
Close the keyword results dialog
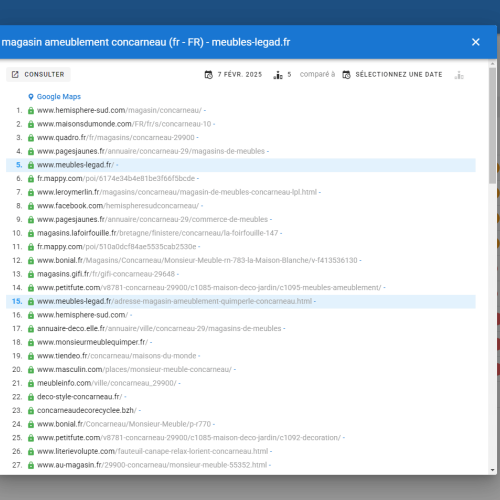coord(476,42)
